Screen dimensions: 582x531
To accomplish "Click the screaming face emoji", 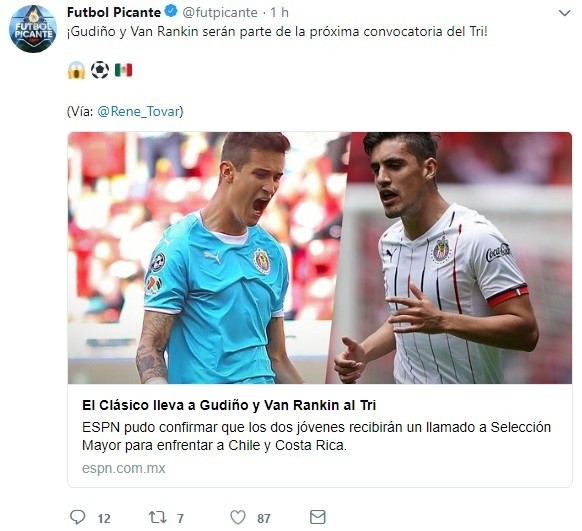I will 76,70.
